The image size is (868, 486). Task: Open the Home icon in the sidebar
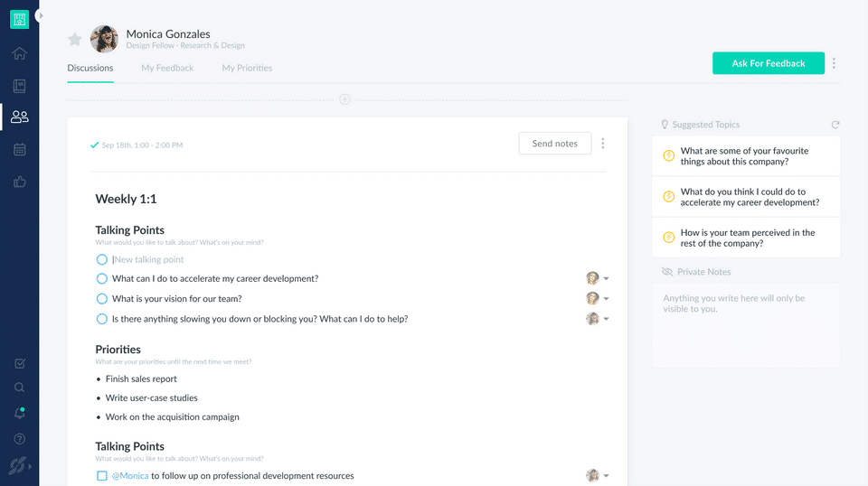click(x=20, y=53)
